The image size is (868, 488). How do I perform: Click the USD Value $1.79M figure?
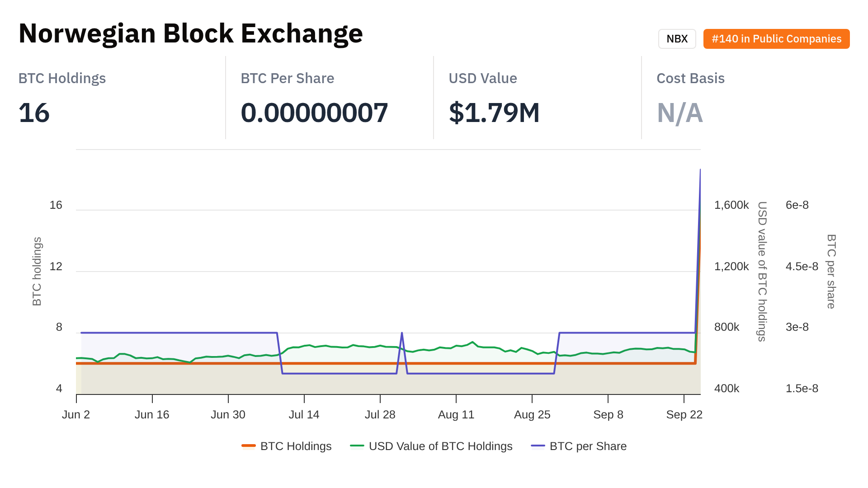(494, 113)
